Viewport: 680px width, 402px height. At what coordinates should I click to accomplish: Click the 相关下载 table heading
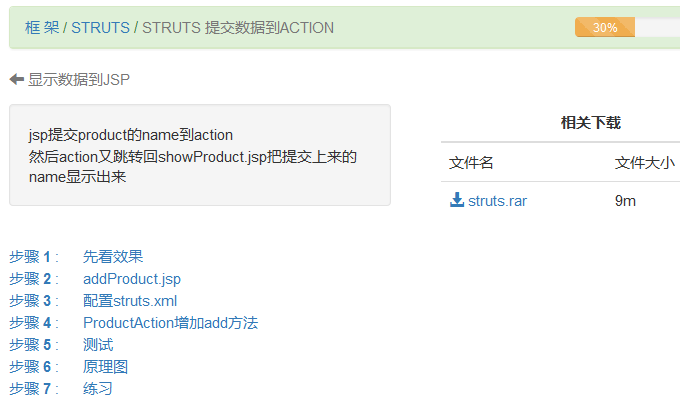590,123
